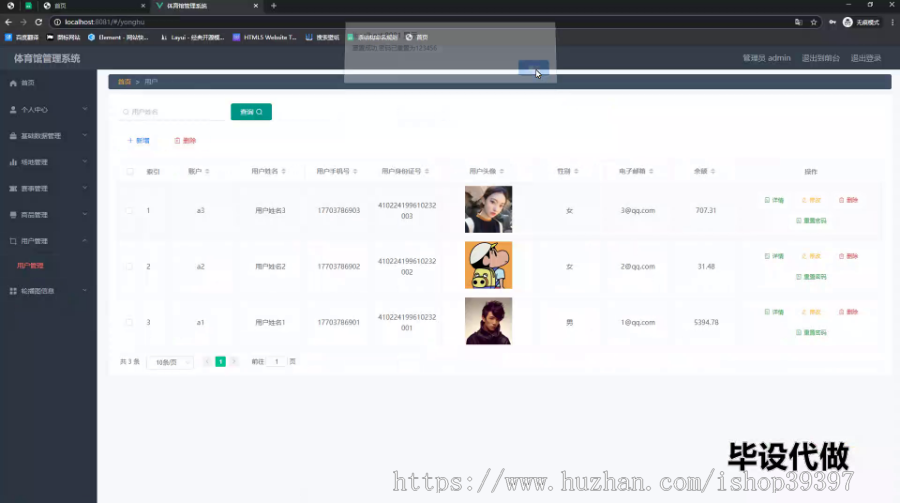Expand the 轮播图信息 sidebar menu

coord(85,291)
